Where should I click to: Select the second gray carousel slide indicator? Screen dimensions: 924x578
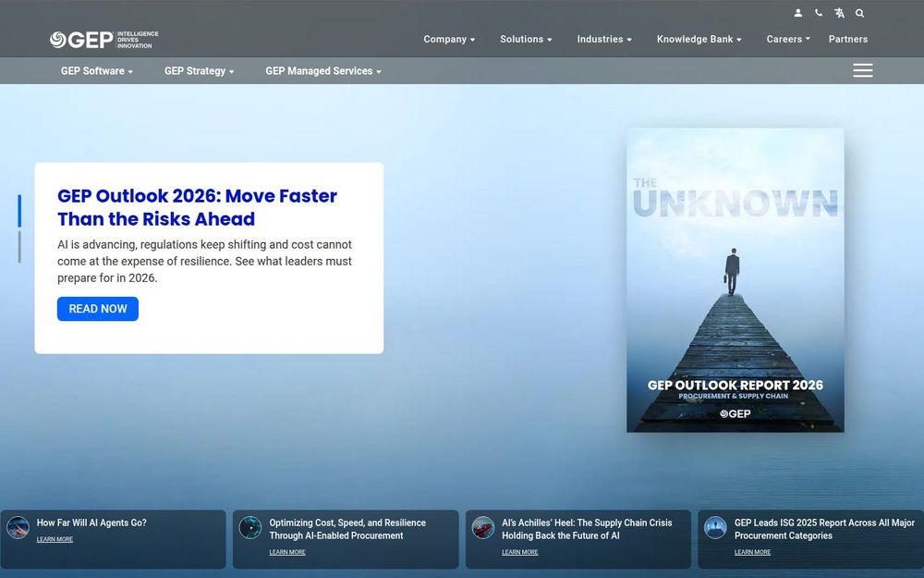(19, 247)
